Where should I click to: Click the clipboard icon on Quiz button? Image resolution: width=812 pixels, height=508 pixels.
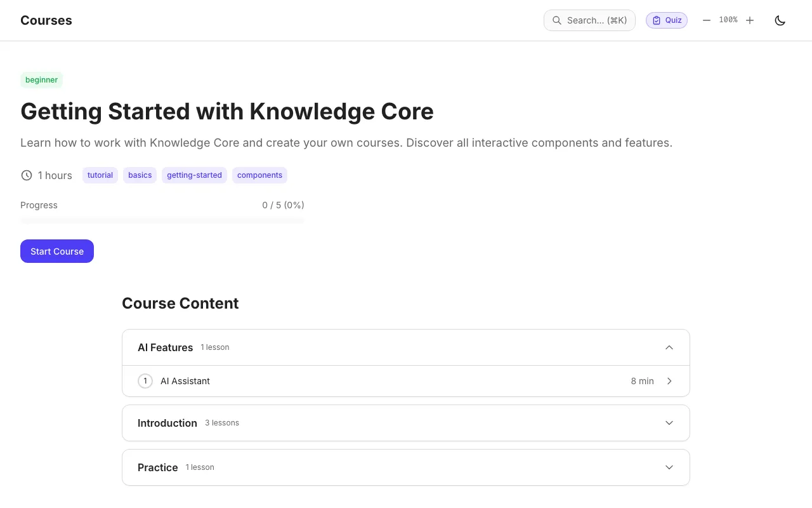[x=657, y=20]
